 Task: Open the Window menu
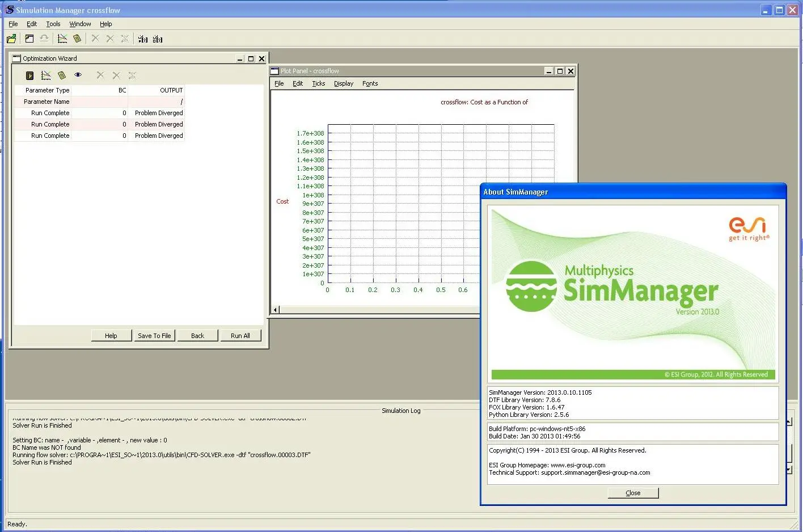tap(79, 23)
